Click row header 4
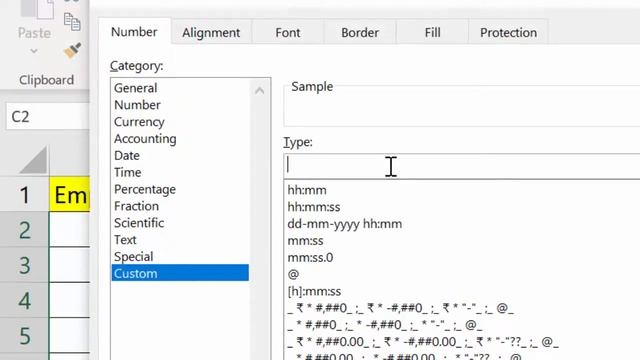This screenshot has height=360, width=640. [24, 300]
